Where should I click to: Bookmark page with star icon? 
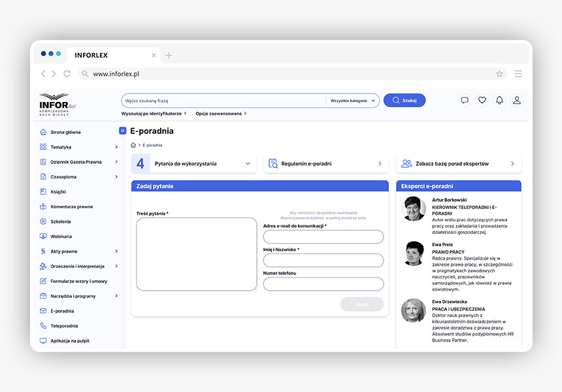(x=499, y=74)
